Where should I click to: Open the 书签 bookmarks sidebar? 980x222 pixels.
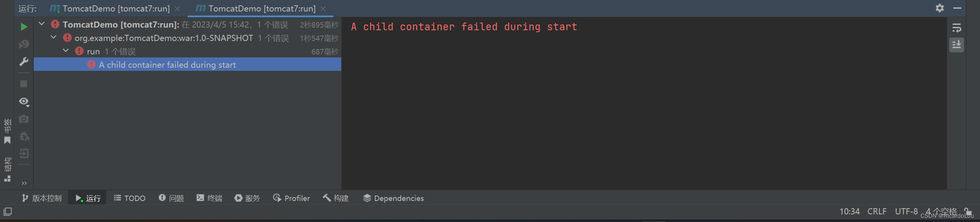pyautogui.click(x=7, y=130)
